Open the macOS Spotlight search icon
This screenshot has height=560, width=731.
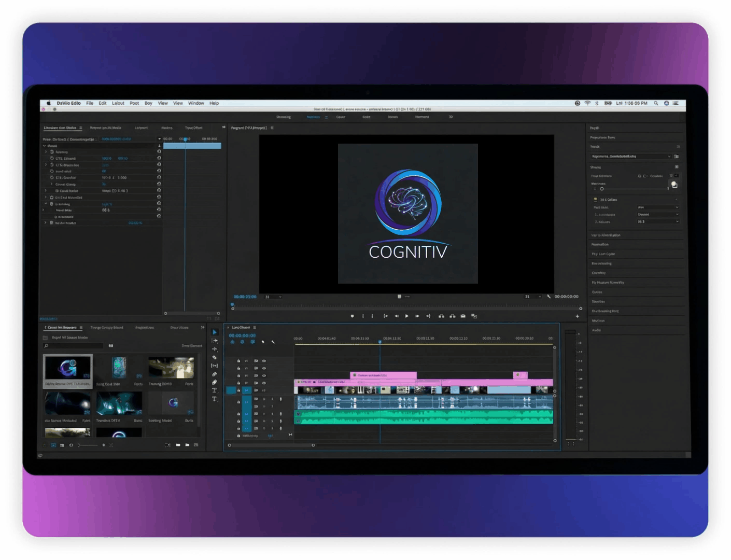(x=656, y=103)
